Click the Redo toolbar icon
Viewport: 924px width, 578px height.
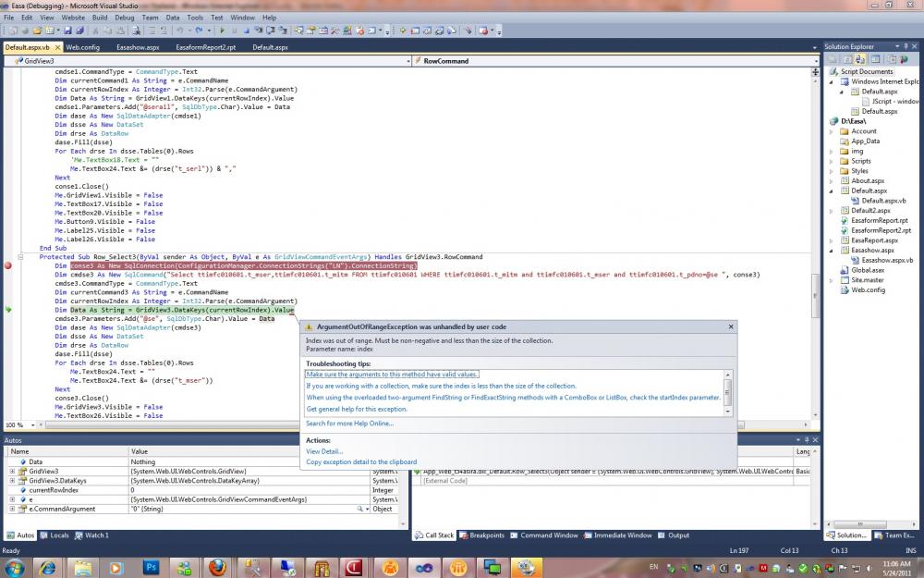click(x=200, y=31)
